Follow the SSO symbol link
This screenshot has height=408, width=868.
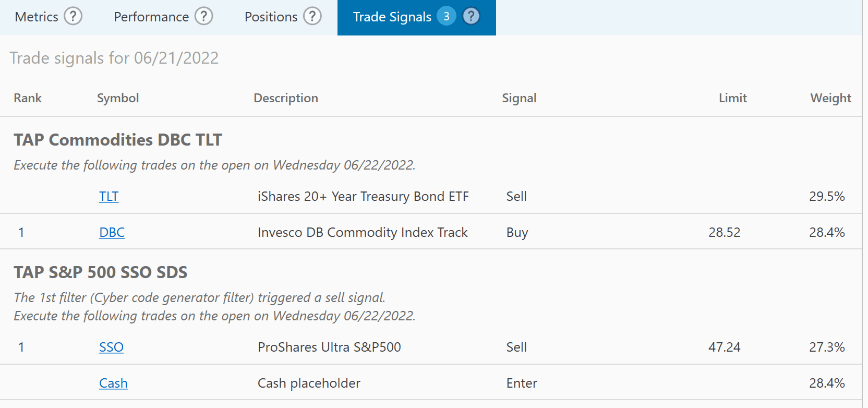coord(111,347)
